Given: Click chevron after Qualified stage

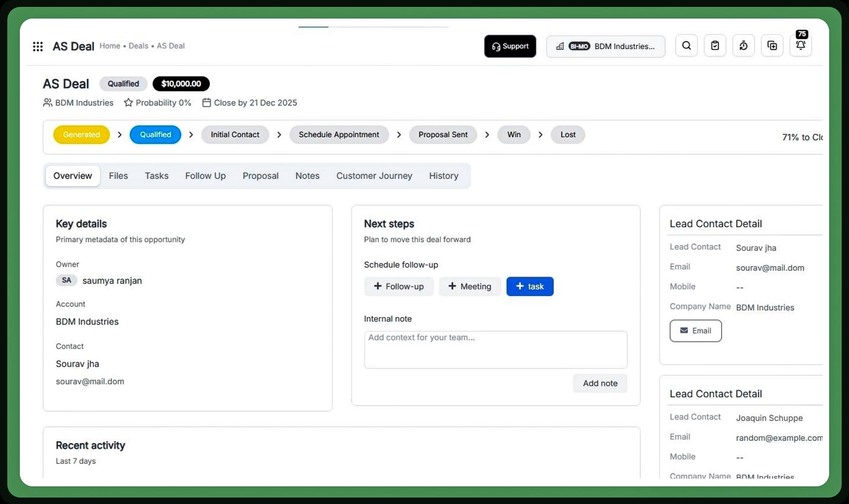Looking at the screenshot, I should pos(191,135).
